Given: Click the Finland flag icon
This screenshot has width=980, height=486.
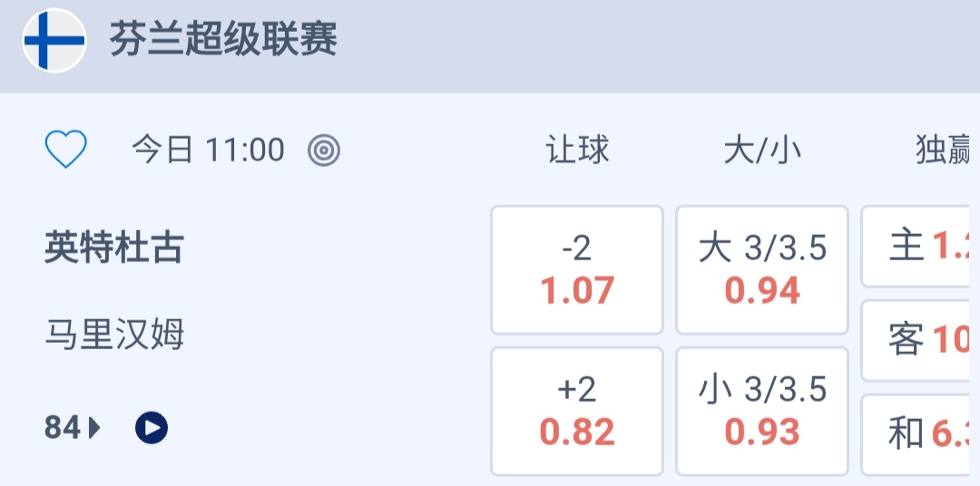Looking at the screenshot, I should 54,41.
